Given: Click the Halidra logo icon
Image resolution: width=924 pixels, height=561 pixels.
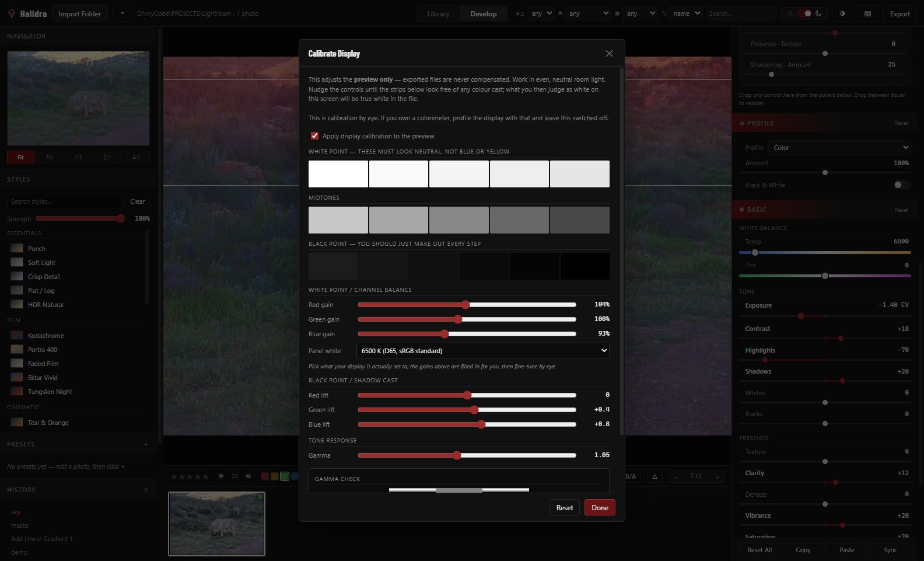Looking at the screenshot, I should click(11, 13).
